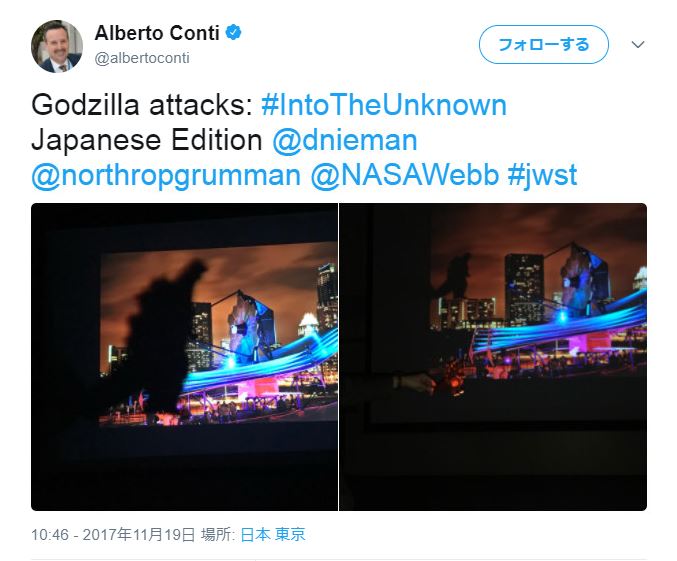This screenshot has width=677, height=561.
Task: Open the 日本 東京 location link
Action: click(x=273, y=535)
